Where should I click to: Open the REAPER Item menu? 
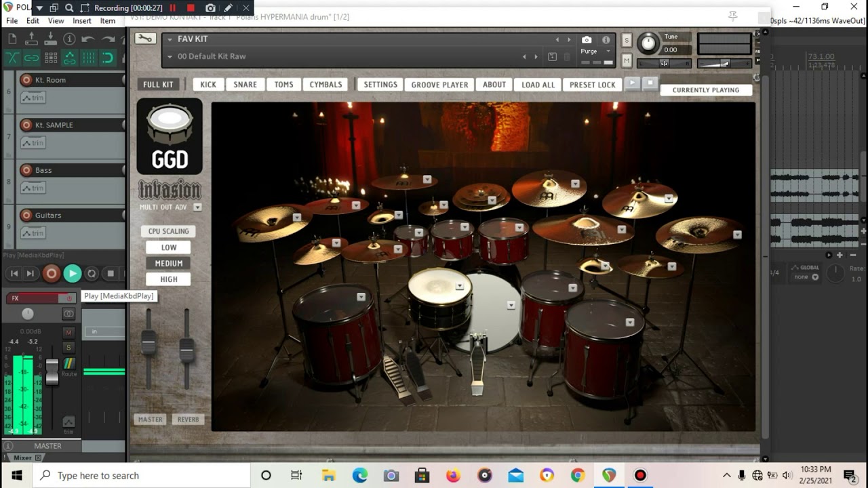point(108,21)
